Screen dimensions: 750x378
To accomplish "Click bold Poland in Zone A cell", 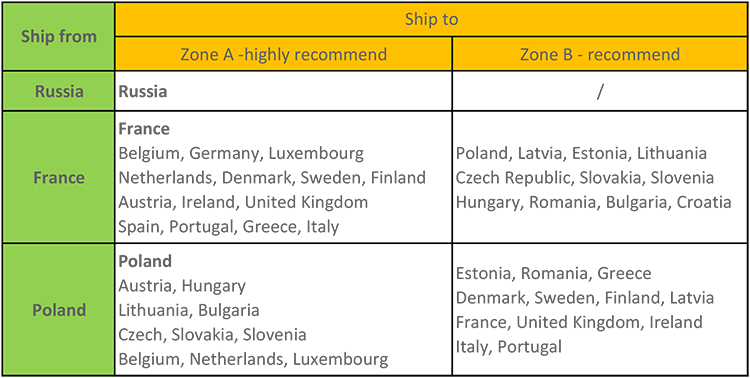I will [x=145, y=261].
